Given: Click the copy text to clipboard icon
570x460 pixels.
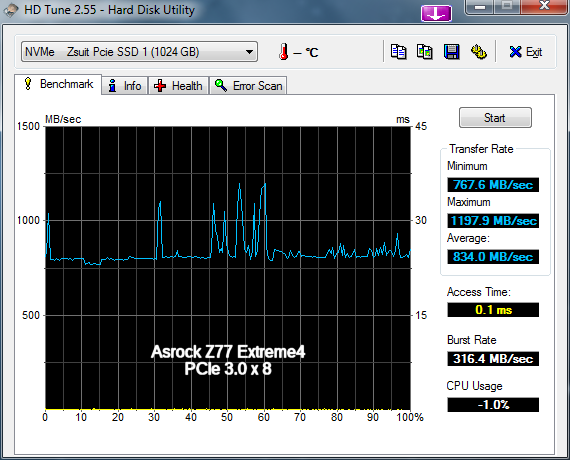Looking at the screenshot, I should tap(398, 52).
